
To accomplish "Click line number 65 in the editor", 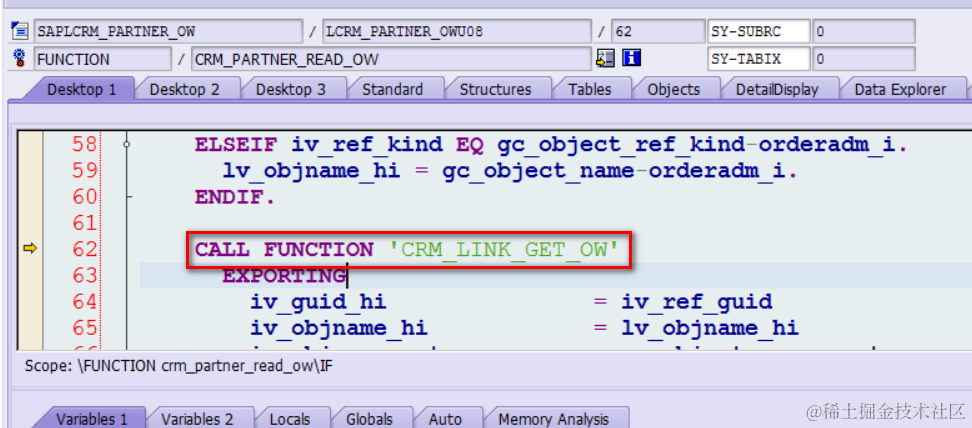I will [84, 328].
